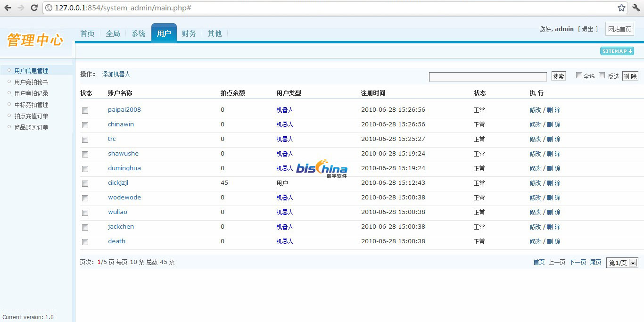Tick the checkbox for wodewode
This screenshot has height=322, width=644.
click(x=85, y=198)
